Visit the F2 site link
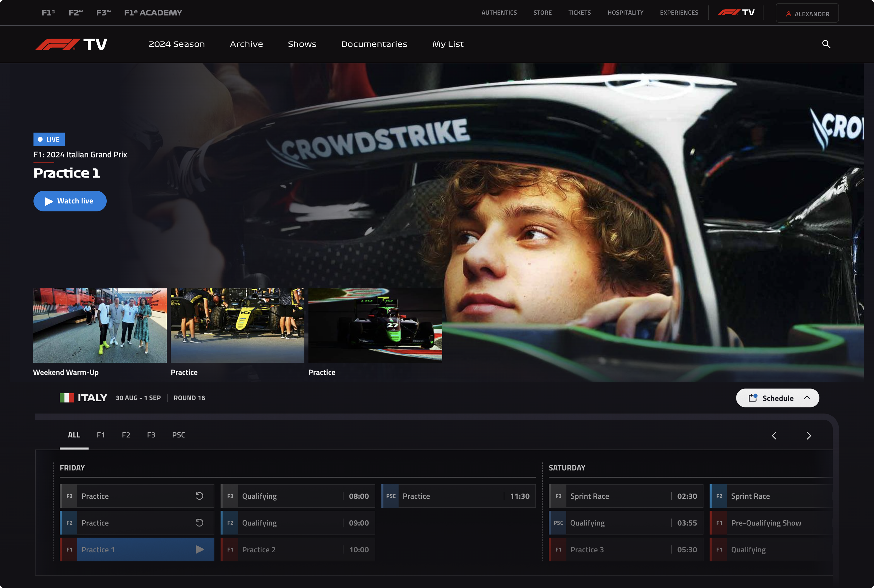874x588 pixels. click(76, 13)
